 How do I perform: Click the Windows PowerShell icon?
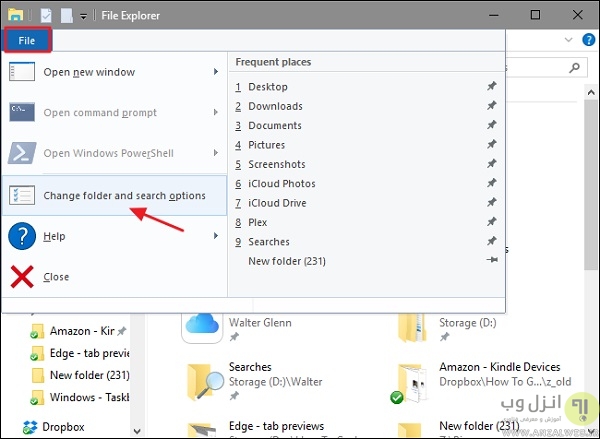coord(22,154)
